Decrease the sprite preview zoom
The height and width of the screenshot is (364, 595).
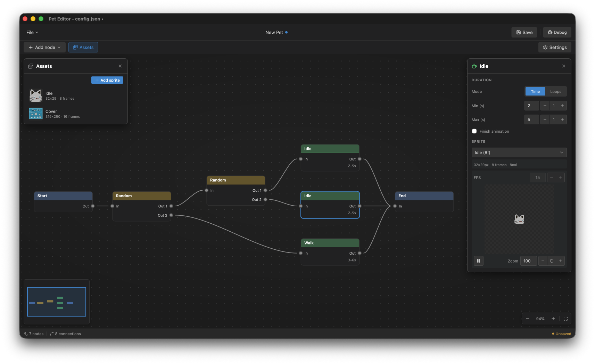click(x=543, y=261)
